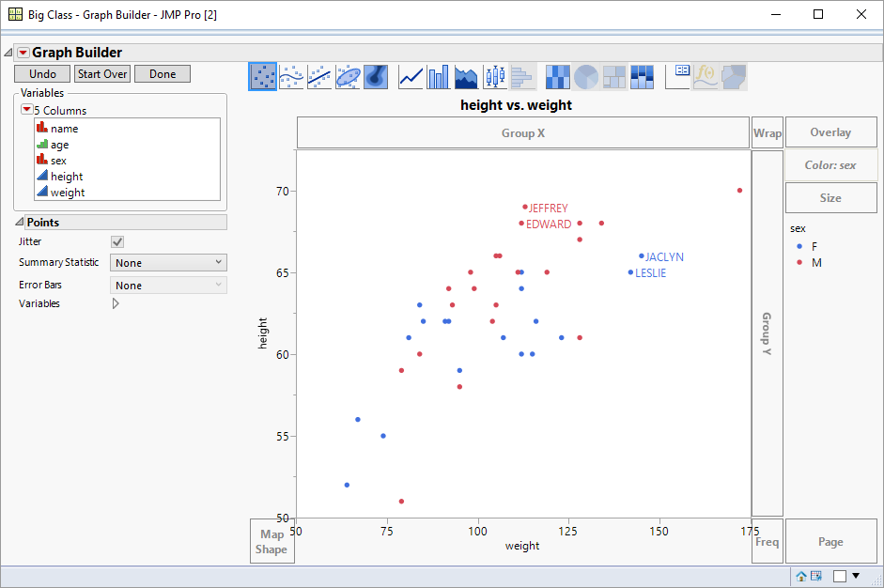This screenshot has height=588, width=884.
Task: Select the Bar chart icon
Action: click(439, 76)
